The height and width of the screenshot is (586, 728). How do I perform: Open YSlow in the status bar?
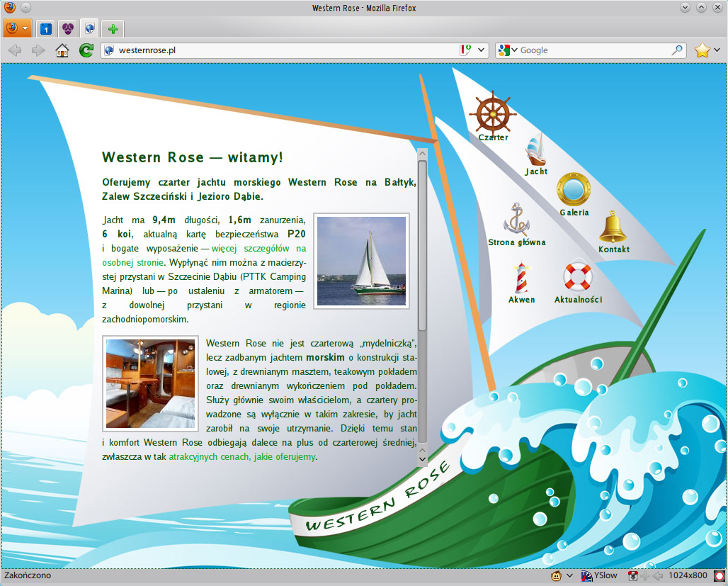click(x=599, y=575)
